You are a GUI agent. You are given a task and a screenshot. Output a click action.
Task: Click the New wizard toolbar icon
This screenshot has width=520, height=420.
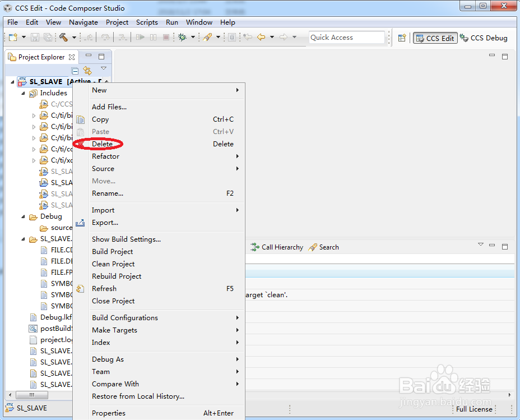[x=13, y=37]
